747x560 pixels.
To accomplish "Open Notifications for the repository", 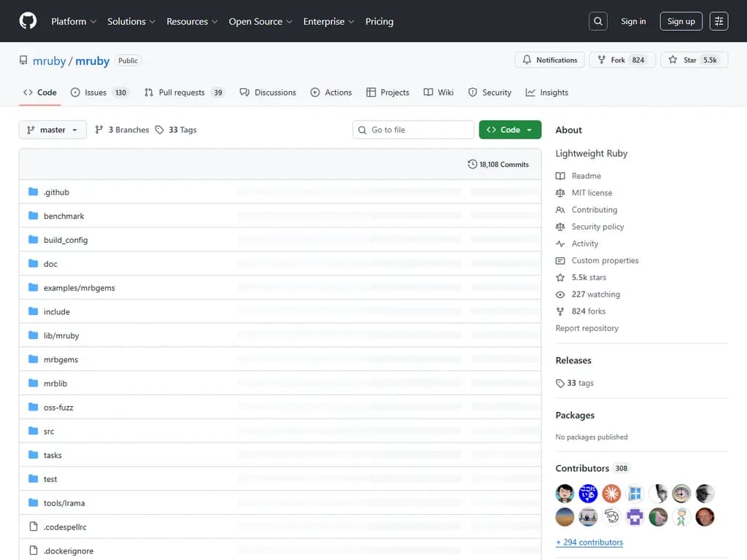I will 549,60.
